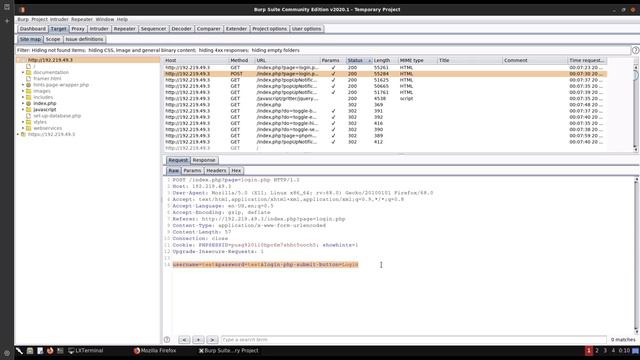Image resolution: width=640 pixels, height=360 pixels.
Task: Select the http://192.219.49.3 root tree node
Action: 50,60
